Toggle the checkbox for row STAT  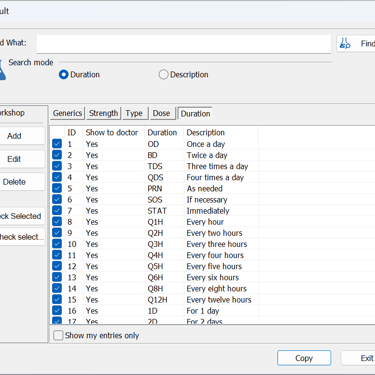point(57,211)
